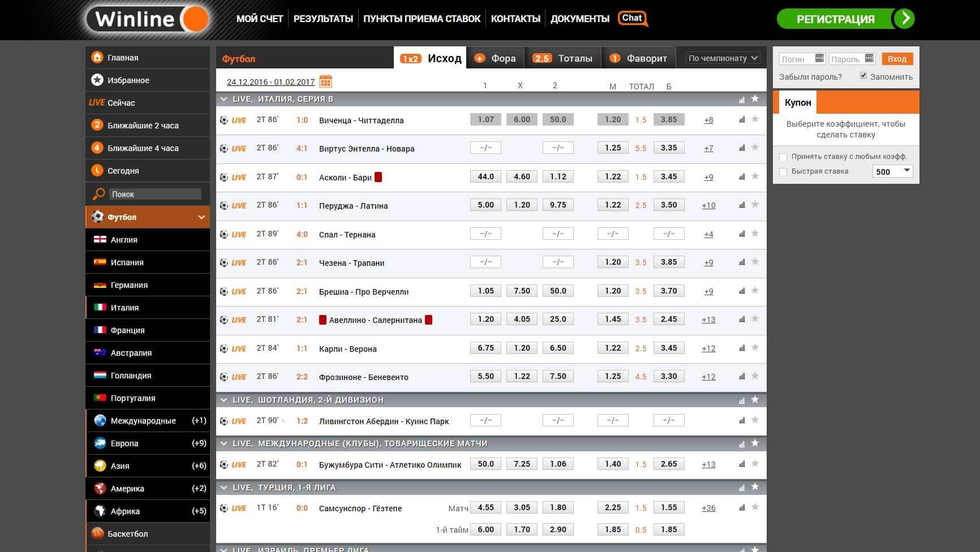The height and width of the screenshot is (552, 980).
Task: Toggle the Запомнить checkbox
Action: (863, 76)
